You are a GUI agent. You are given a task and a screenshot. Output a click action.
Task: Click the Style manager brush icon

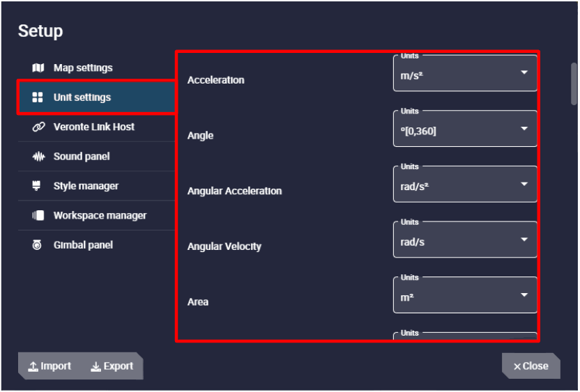pyautogui.click(x=38, y=186)
